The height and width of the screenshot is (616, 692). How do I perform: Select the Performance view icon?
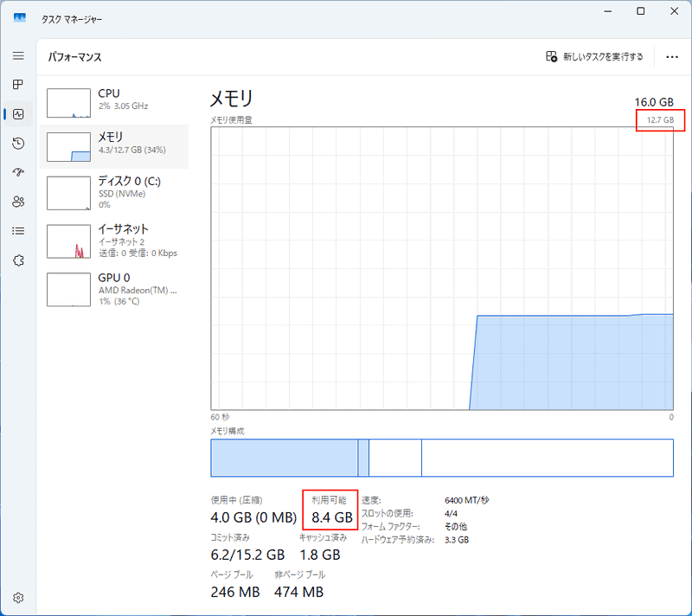point(17,113)
